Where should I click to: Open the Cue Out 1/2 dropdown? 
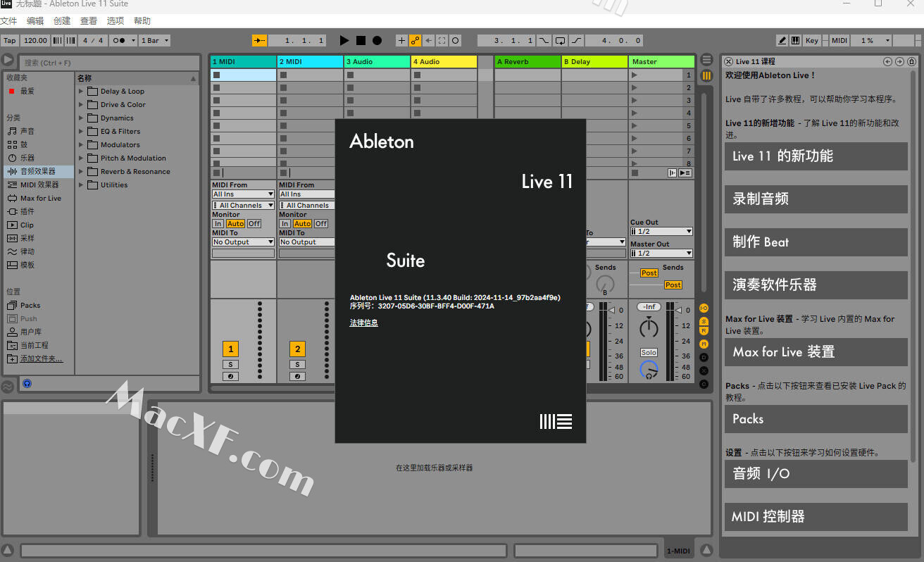[661, 231]
